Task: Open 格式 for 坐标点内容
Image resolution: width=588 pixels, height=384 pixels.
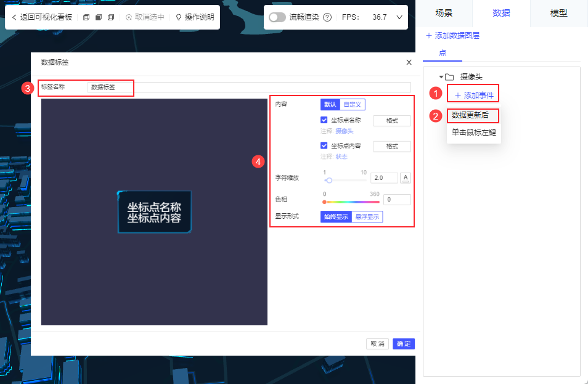Action: 392,146
